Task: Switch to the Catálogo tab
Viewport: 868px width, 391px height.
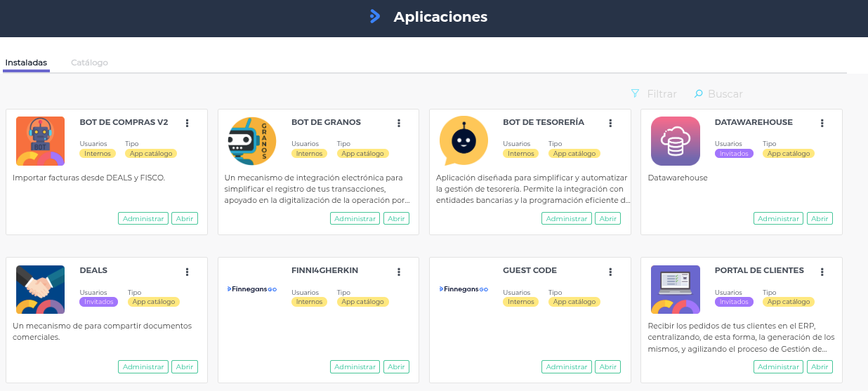Action: coord(89,62)
